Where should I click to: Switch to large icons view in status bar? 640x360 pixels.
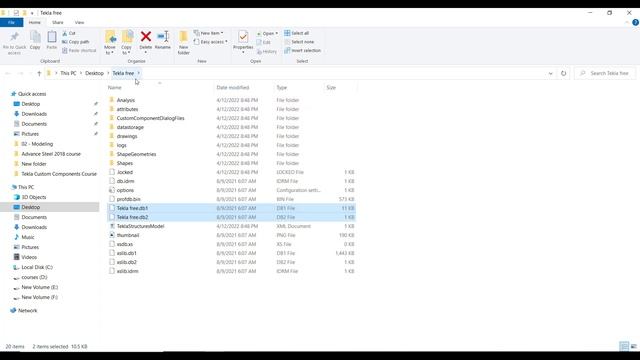pyautogui.click(x=634, y=346)
